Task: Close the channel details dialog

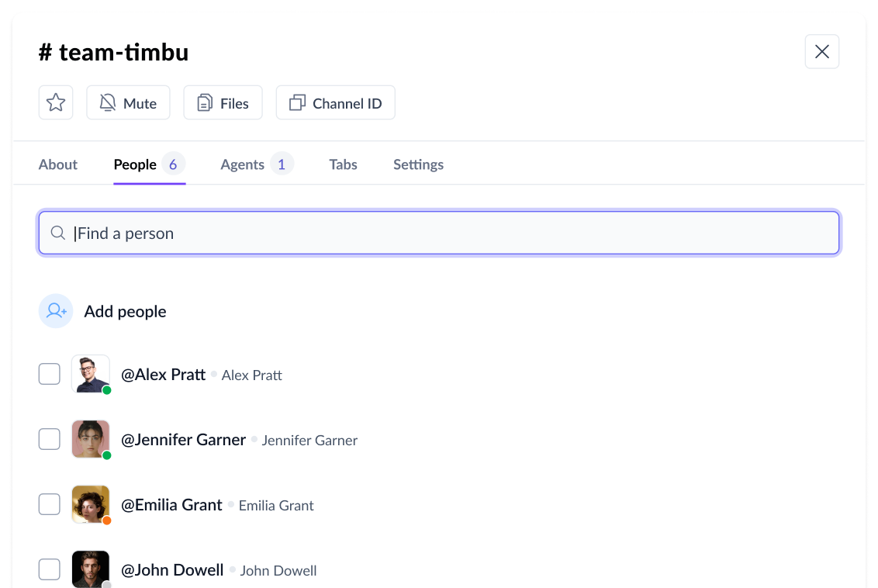Action: pos(821,52)
